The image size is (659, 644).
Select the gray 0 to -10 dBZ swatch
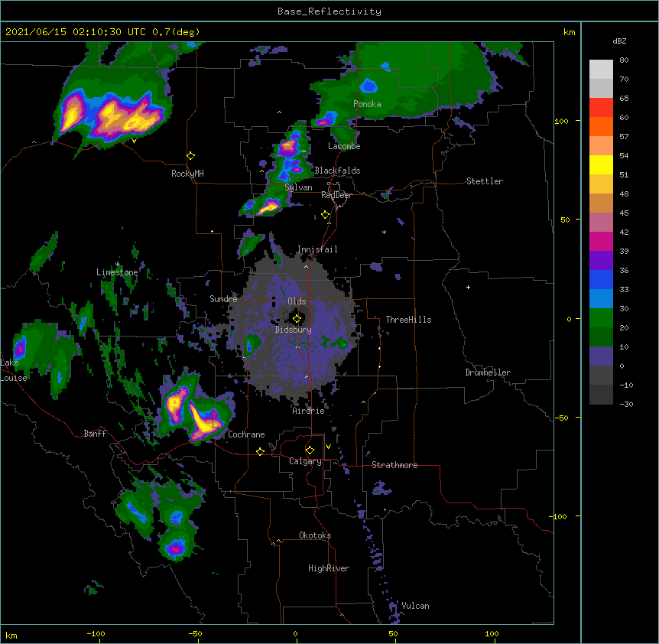pyautogui.click(x=601, y=376)
